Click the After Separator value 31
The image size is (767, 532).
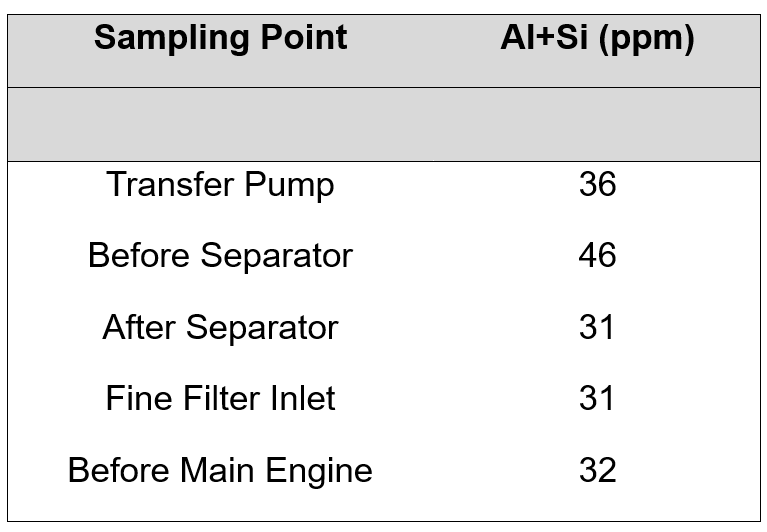click(597, 328)
